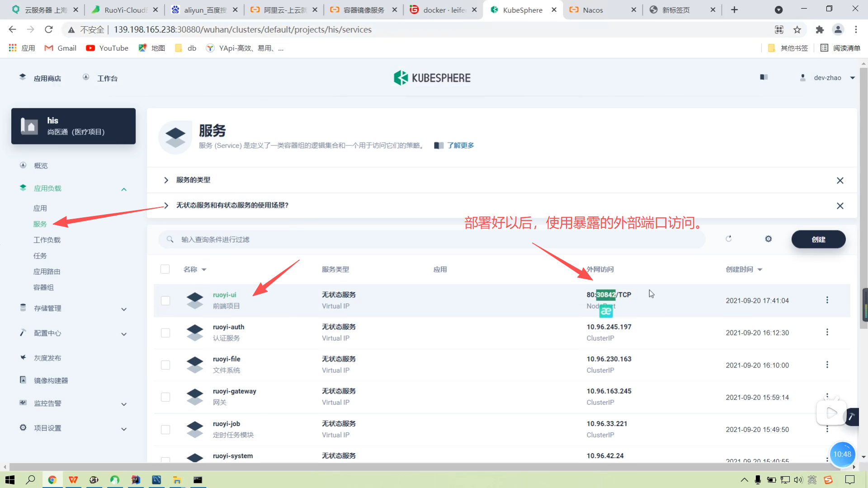Sort services by 名称 column

pos(195,269)
